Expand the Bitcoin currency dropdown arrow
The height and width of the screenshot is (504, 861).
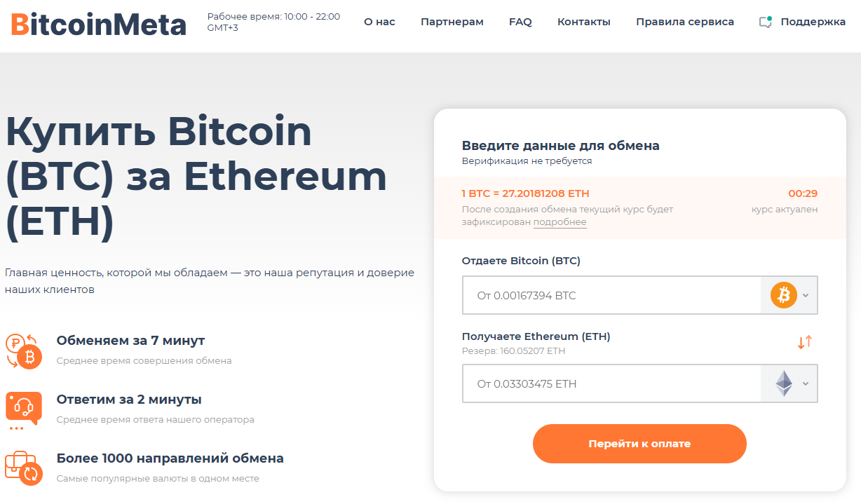click(x=806, y=295)
